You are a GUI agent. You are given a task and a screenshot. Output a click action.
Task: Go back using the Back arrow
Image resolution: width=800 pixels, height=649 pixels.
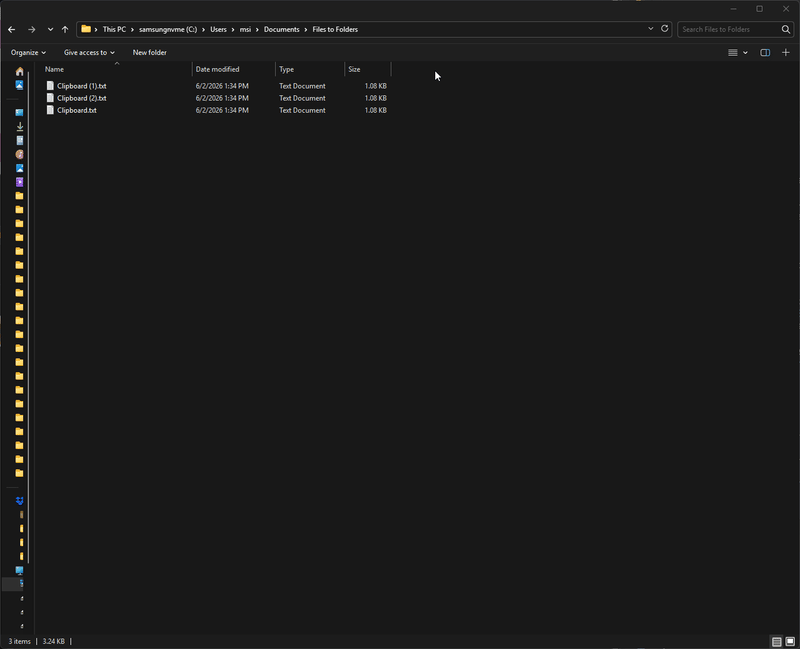[12, 30]
